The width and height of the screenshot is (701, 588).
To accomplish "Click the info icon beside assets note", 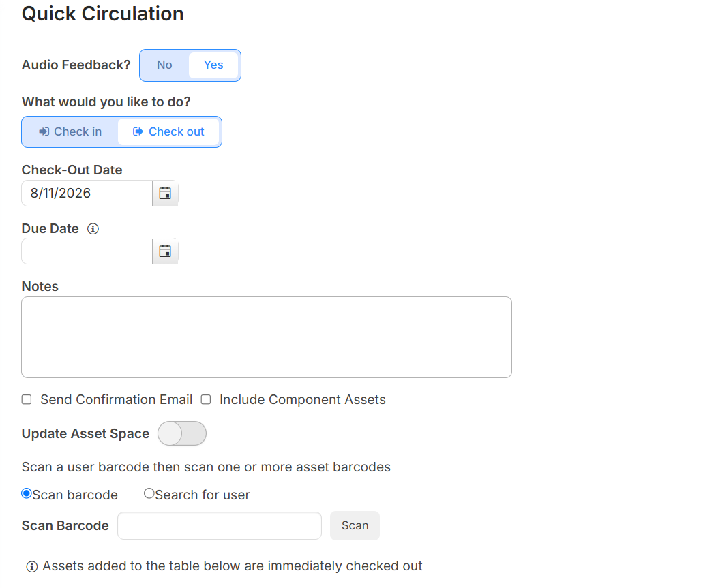I will coord(32,567).
